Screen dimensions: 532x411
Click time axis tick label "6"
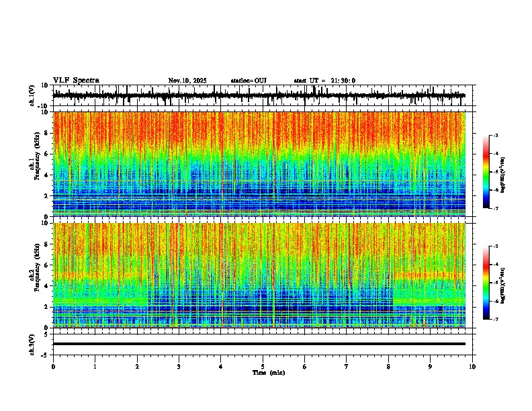(x=305, y=367)
